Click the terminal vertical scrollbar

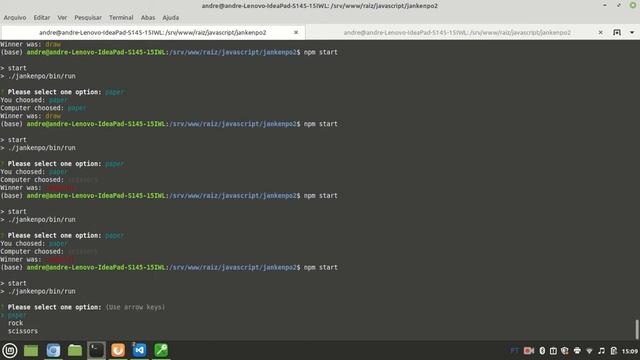pos(637,329)
